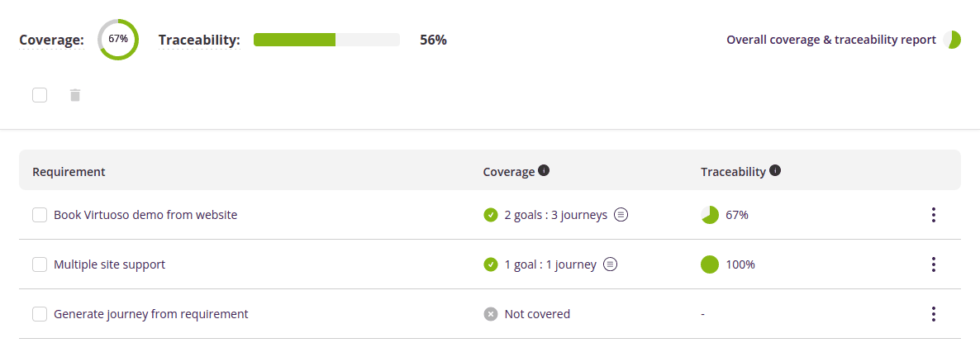Click the Not covered gray status icon
The height and width of the screenshot is (362, 980).
point(491,314)
